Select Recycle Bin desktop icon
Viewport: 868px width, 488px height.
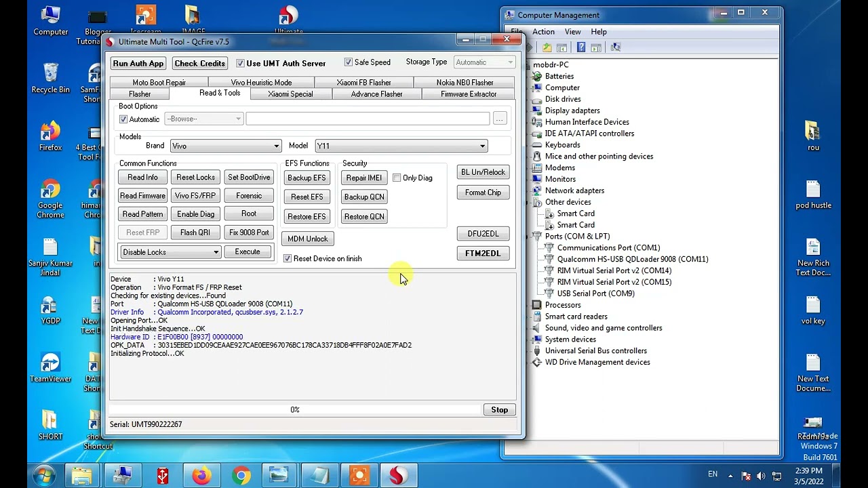click(x=50, y=79)
